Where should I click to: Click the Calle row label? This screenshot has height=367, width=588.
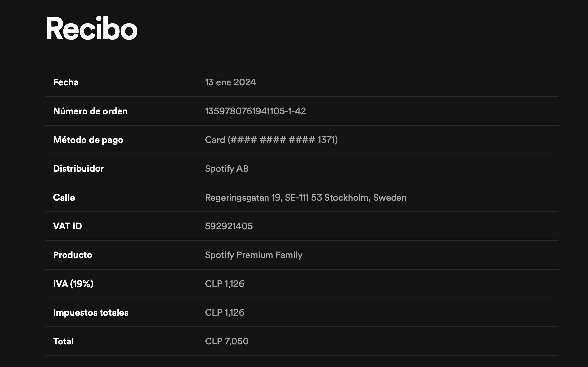[64, 198]
